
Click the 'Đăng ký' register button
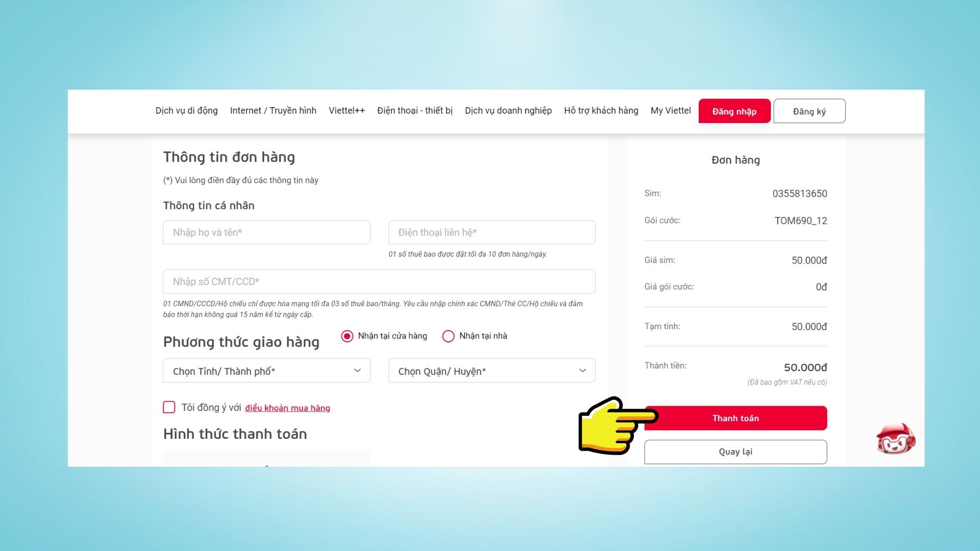(x=809, y=111)
